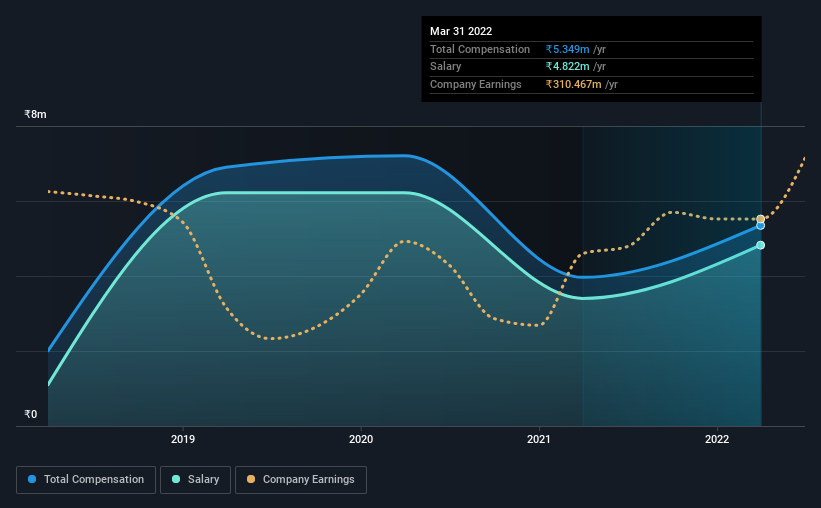Click the ₹4.822m salary value
821x508 pixels.
click(568, 67)
